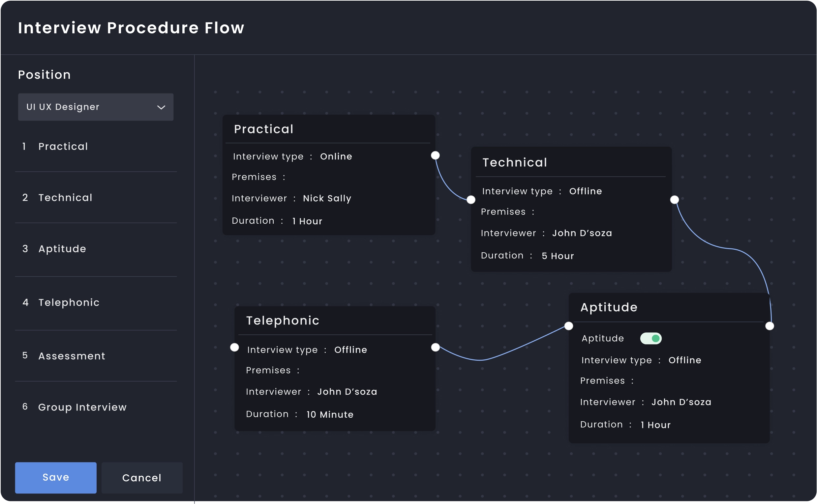This screenshot has height=504, width=817.
Task: Select Group Interview step in the sidebar
Action: click(x=82, y=407)
